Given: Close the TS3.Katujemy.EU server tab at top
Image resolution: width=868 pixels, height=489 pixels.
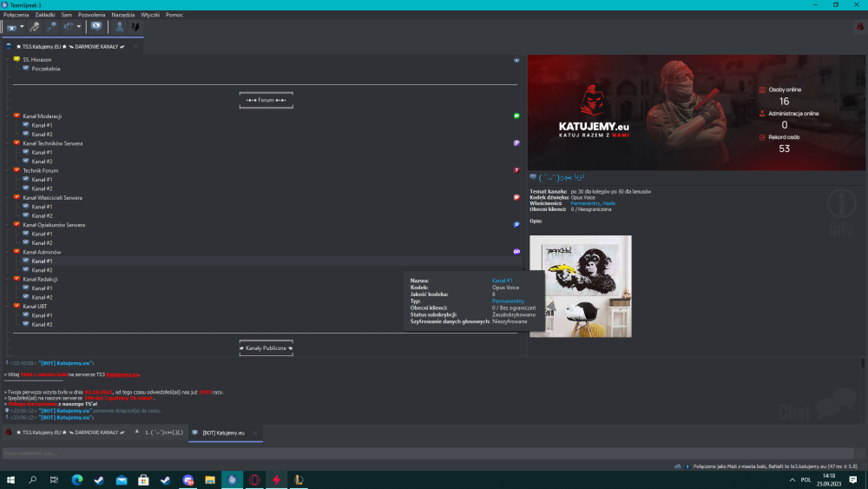Looking at the screenshot, I should pos(135,46).
